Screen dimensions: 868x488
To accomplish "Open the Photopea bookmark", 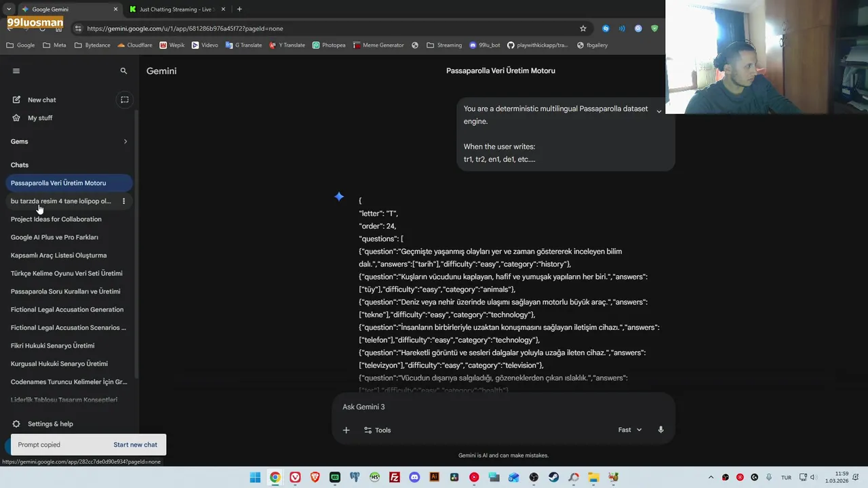I will [329, 45].
